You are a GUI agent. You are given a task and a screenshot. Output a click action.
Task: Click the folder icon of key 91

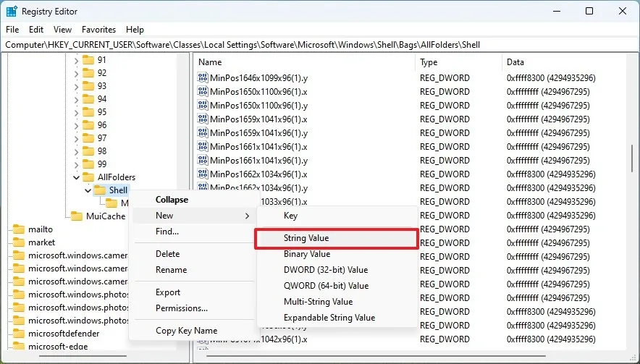point(88,60)
